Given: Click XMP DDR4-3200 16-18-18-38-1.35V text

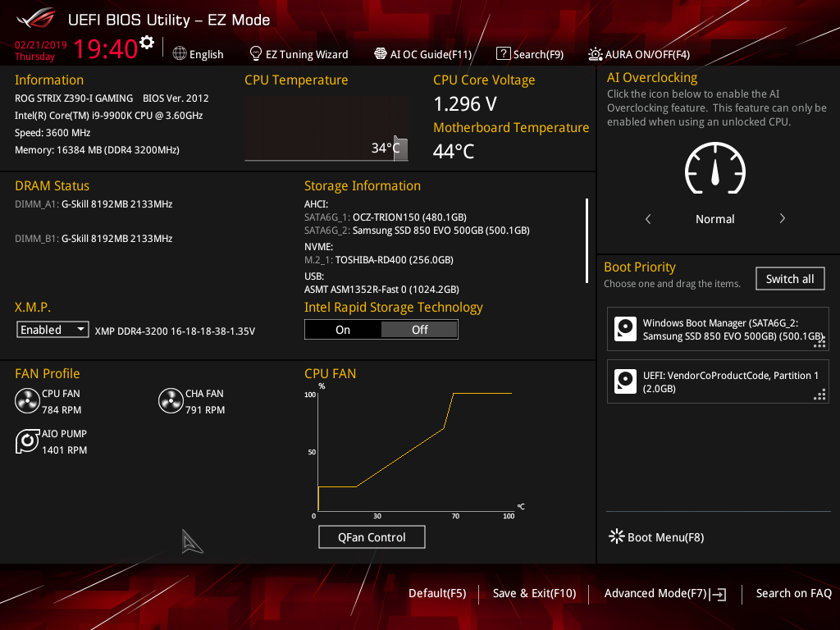Looking at the screenshot, I should (x=175, y=331).
